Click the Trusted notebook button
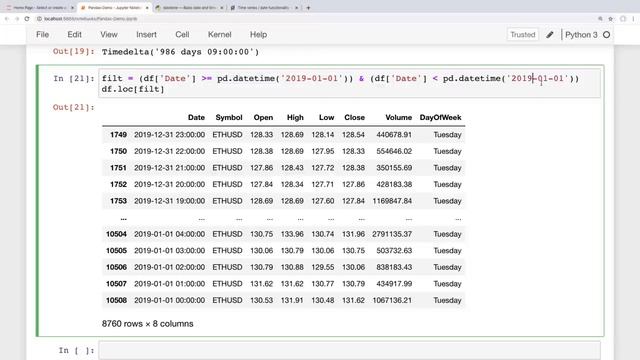The height and width of the screenshot is (360, 640). 522,35
